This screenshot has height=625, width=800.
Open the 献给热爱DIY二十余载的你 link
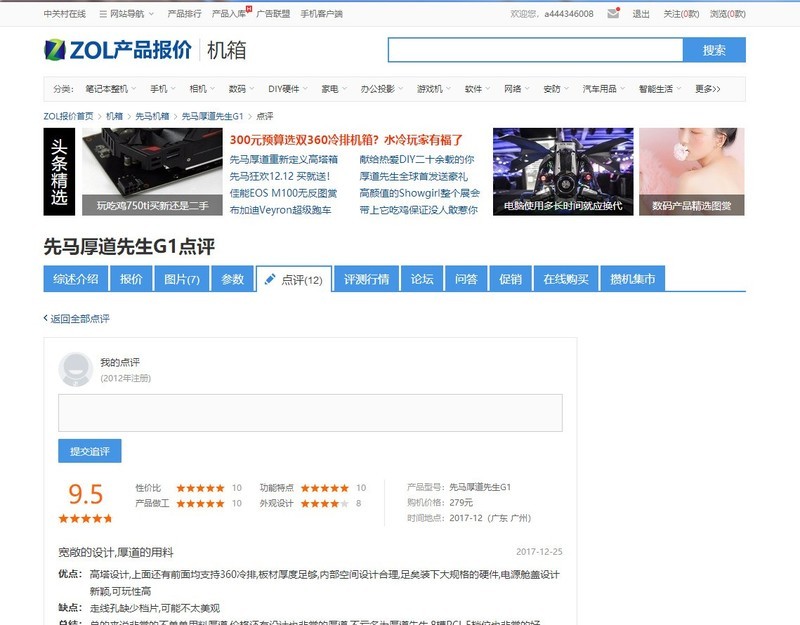417,159
